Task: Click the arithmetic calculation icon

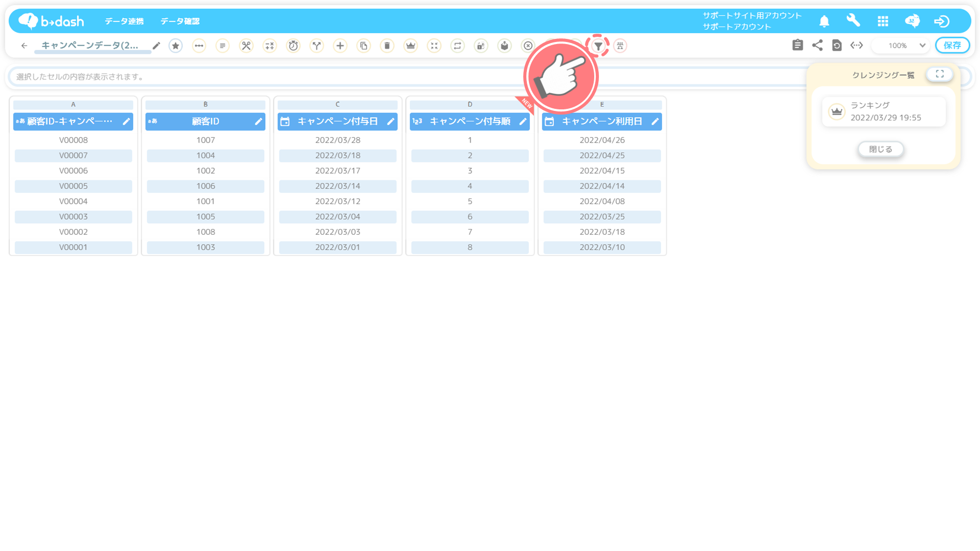Action: click(270, 46)
